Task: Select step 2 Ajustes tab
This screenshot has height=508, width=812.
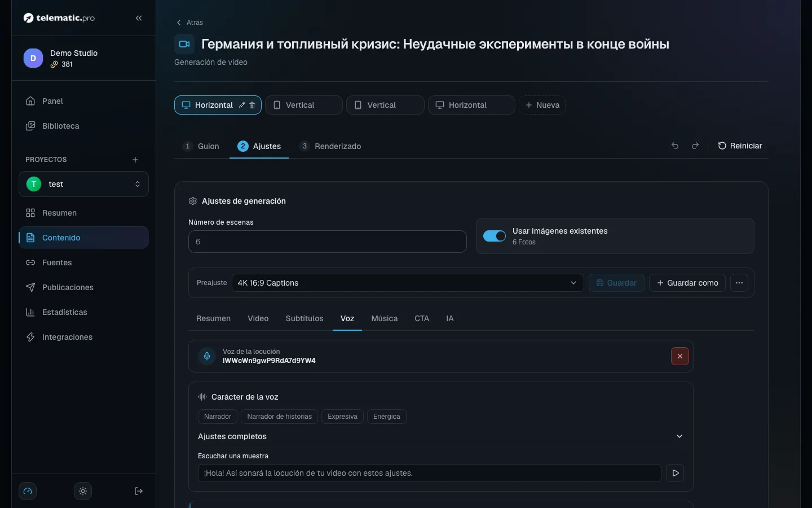Action: tap(259, 146)
